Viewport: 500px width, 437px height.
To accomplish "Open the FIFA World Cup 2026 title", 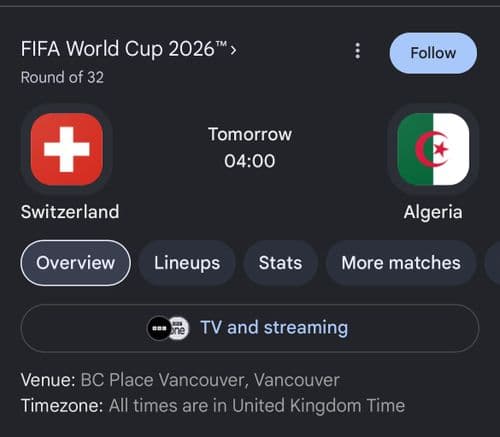I will (x=124, y=49).
